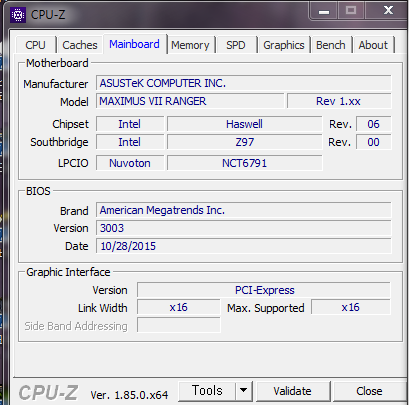Click the PCI-Express version field
409x405 pixels.
pyautogui.click(x=264, y=290)
